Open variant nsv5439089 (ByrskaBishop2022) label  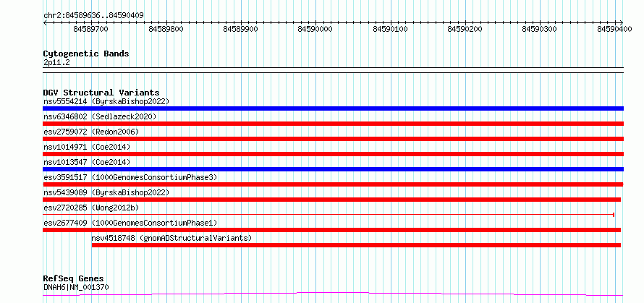pos(106,192)
